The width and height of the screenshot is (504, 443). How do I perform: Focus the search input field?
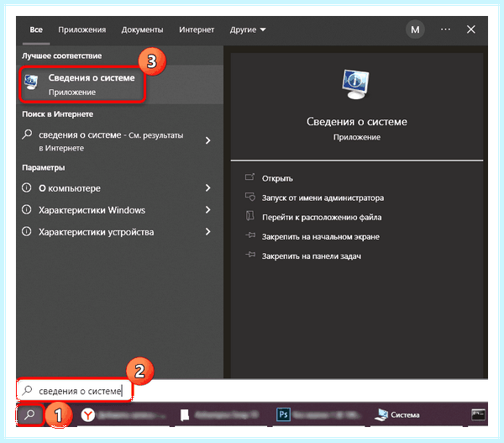pyautogui.click(x=252, y=391)
